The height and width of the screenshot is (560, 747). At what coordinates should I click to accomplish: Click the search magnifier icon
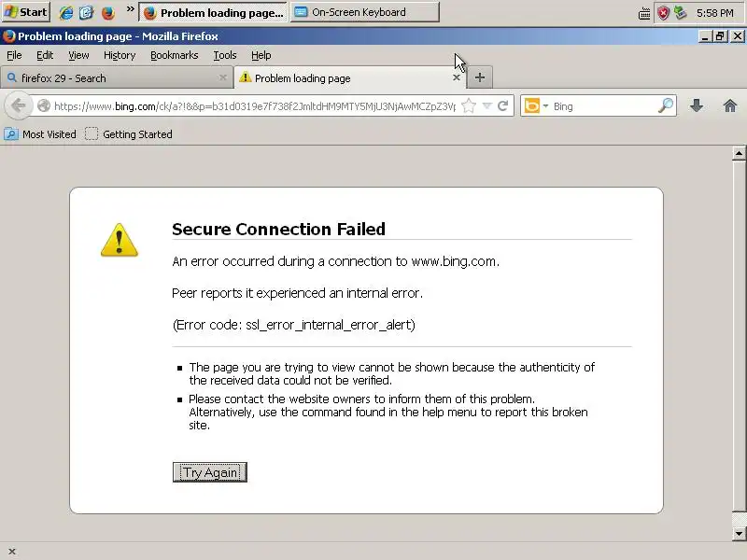pyautogui.click(x=666, y=105)
